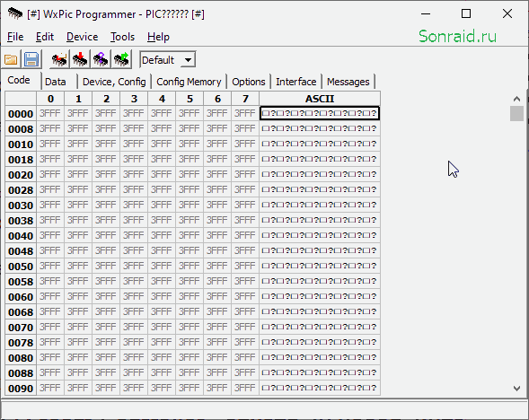The height and width of the screenshot is (420, 529).
Task: Open the Tools menu
Action: tap(122, 37)
